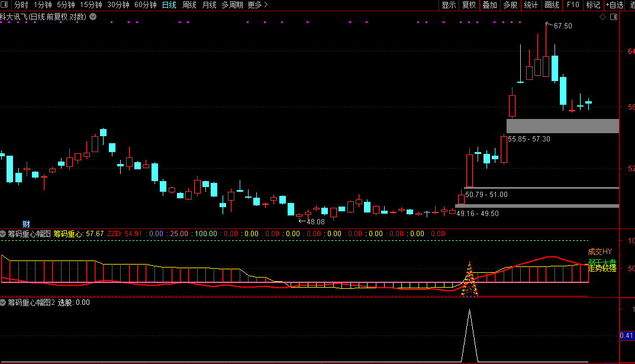The image size is (635, 364).
Task: Open the 显示 display menu
Action: click(449, 5)
